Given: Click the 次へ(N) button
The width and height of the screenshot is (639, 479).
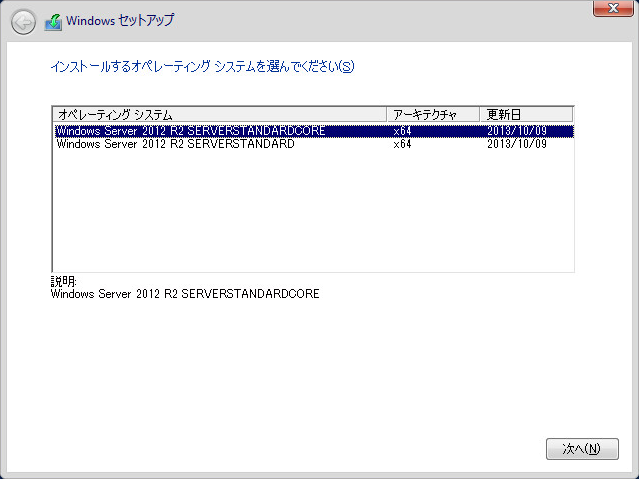Looking at the screenshot, I should click(x=582, y=449).
